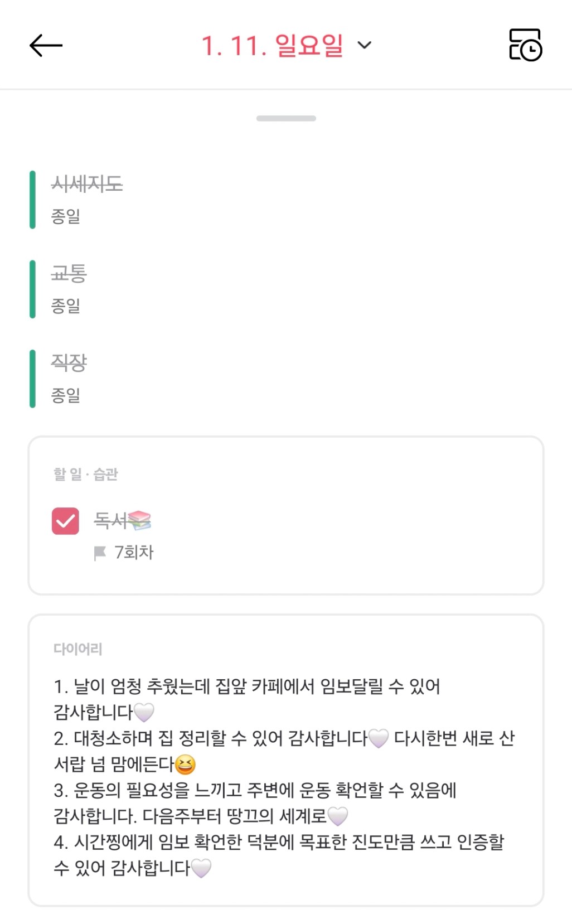Viewport: 572px width, 924px height.
Task: Select the 독서 task title
Action: pos(110,520)
